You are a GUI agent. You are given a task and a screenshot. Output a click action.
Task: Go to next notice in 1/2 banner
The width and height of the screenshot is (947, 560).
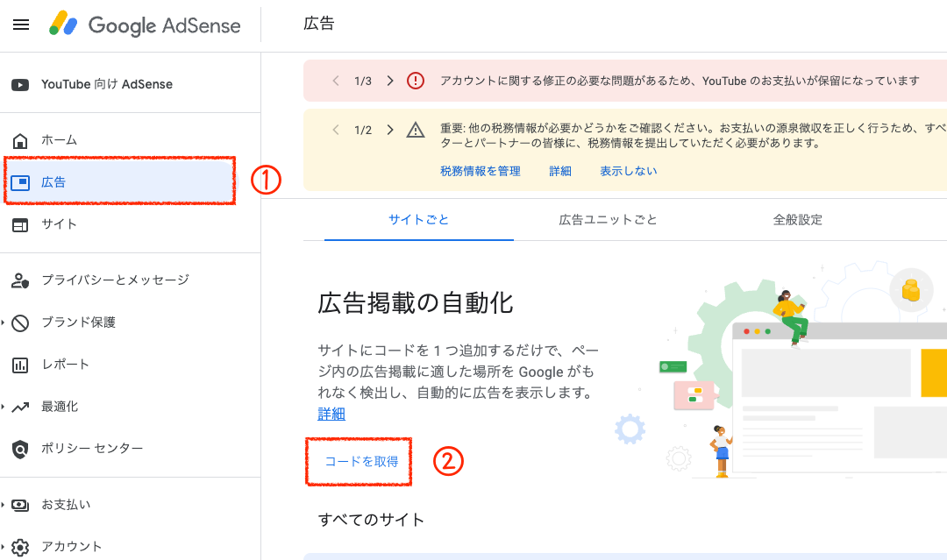(390, 130)
